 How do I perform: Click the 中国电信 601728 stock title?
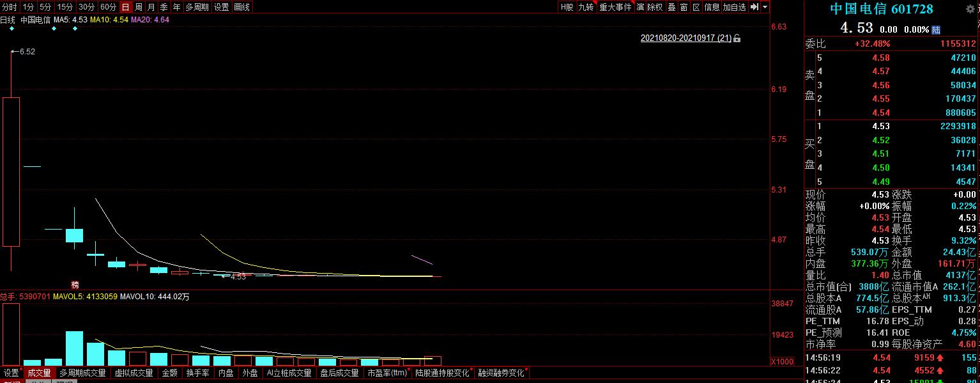point(881,9)
